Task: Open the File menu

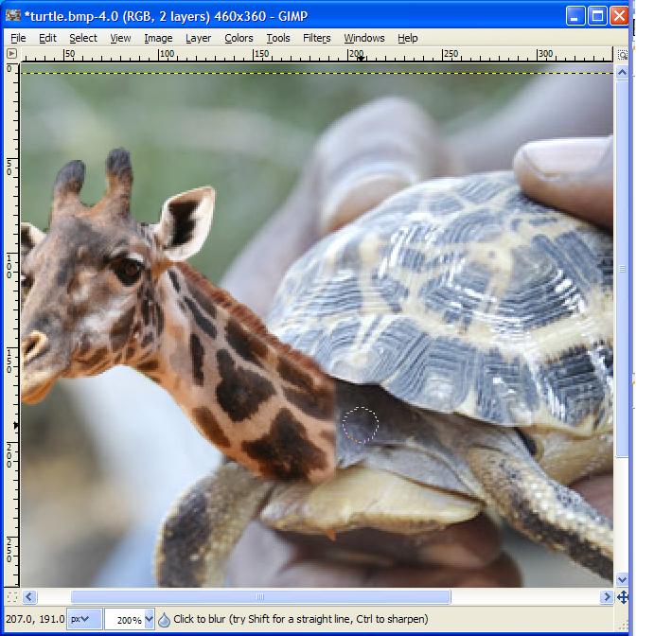Action: (x=18, y=38)
